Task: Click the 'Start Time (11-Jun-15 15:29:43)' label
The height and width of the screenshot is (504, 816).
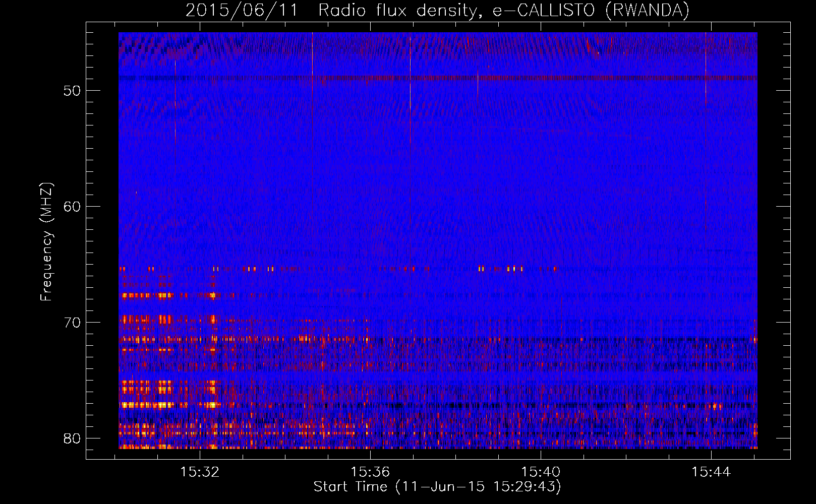Action: (x=437, y=487)
